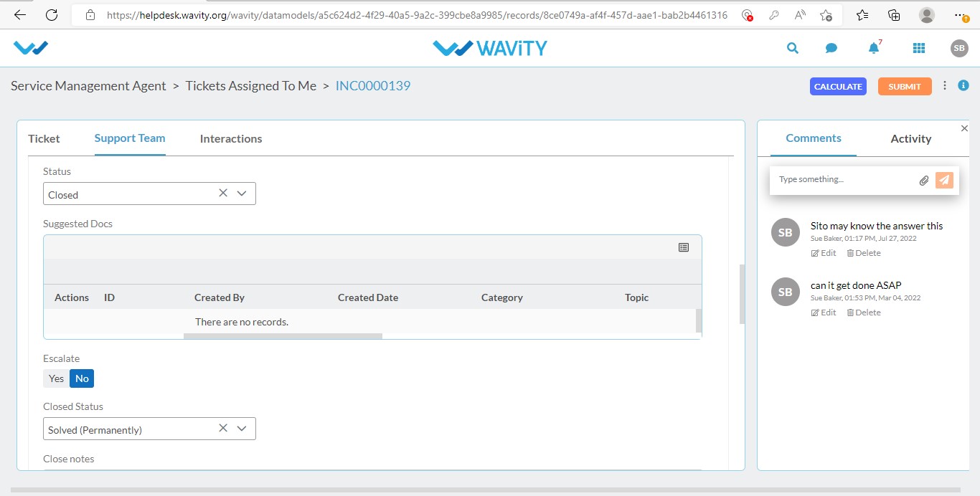This screenshot has height=496, width=980.
Task: Click the Category column header
Action: coord(502,297)
